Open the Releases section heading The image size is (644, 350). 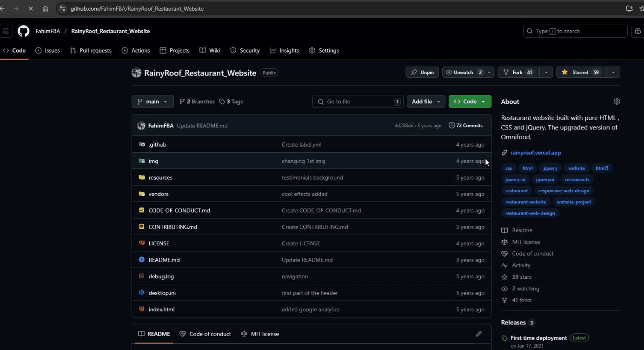click(x=513, y=323)
